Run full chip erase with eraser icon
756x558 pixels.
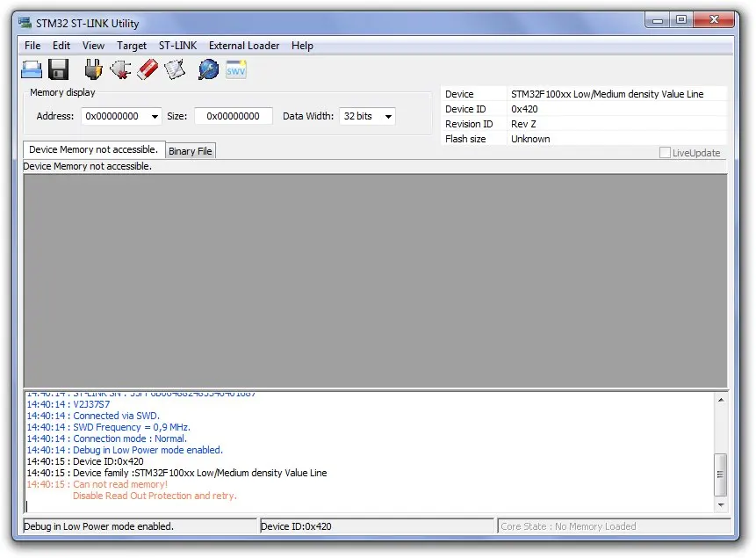[148, 69]
